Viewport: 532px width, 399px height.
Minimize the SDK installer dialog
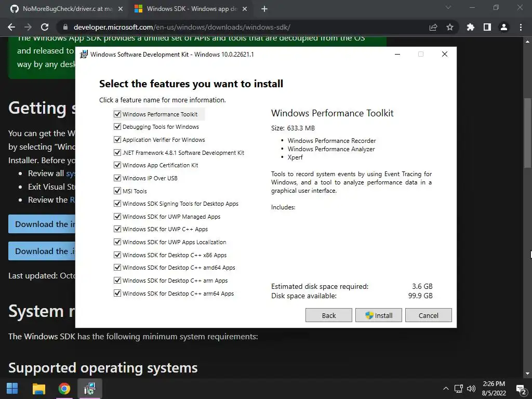click(397, 54)
